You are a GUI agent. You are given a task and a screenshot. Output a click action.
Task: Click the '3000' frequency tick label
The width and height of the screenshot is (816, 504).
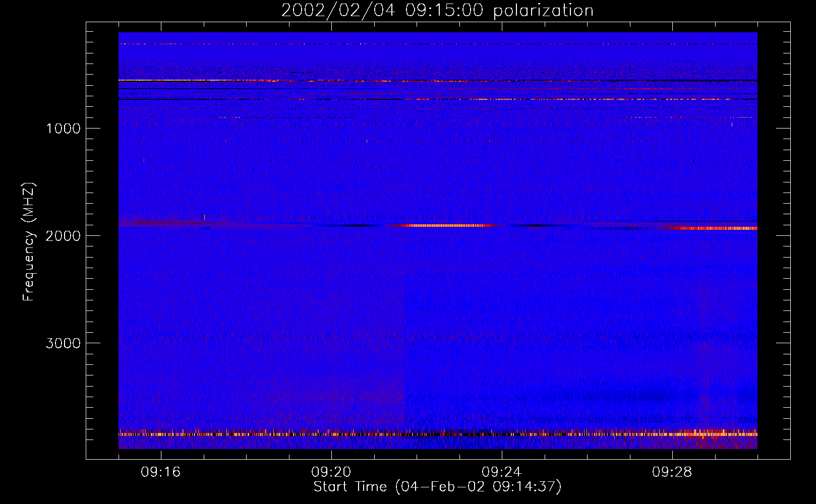click(x=64, y=343)
